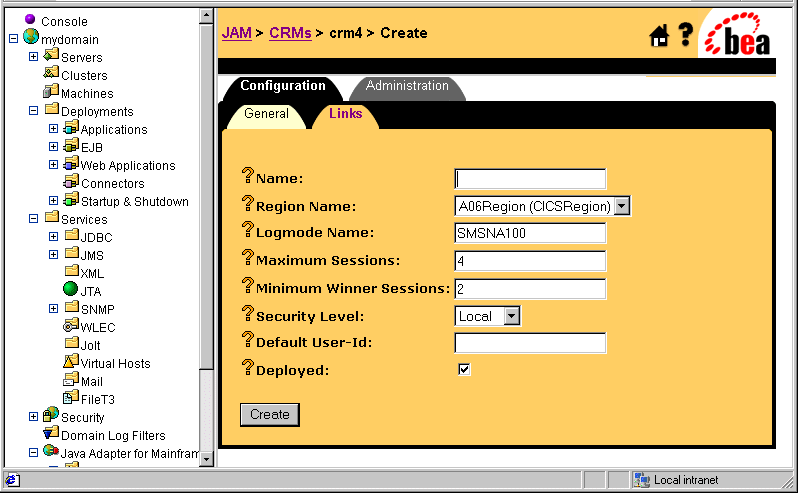This screenshot has width=798, height=493.
Task: Click the Default User-Id input field
Action: pos(530,343)
